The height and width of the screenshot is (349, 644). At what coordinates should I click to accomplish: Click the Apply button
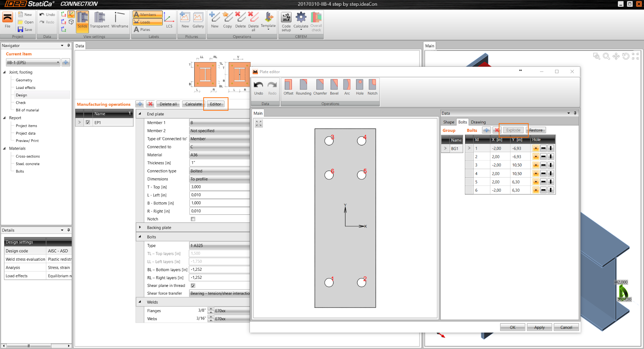coord(539,327)
